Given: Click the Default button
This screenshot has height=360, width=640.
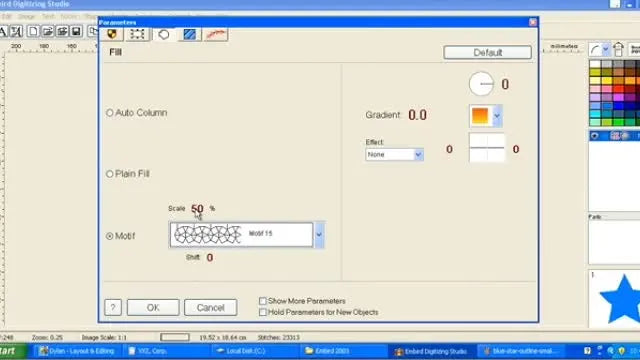Looking at the screenshot, I should tap(487, 53).
